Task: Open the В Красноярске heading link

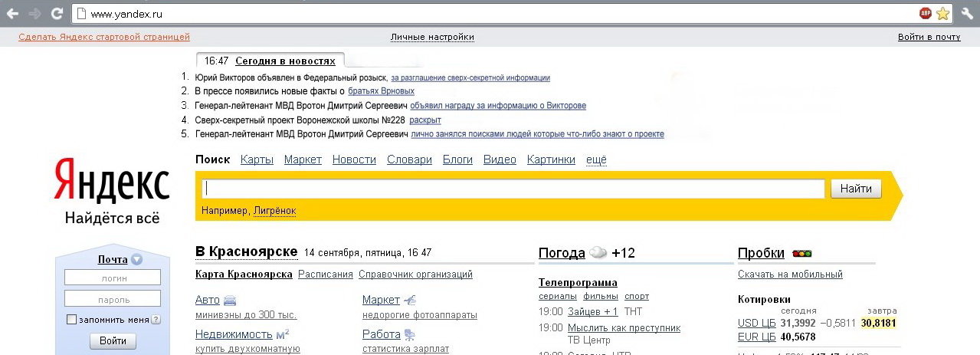Action: [247, 252]
